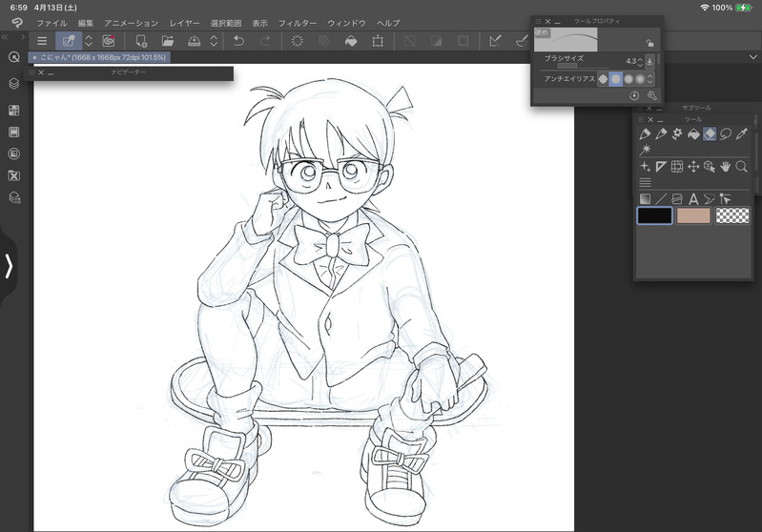The image size is (762, 532).
Task: Choose the strongest anti-aliasing option
Action: (x=640, y=79)
